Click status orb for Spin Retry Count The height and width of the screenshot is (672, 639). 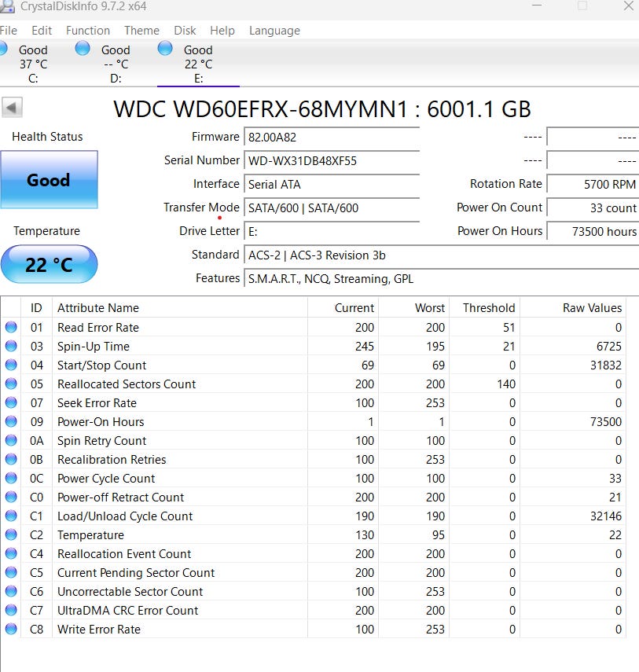(11, 441)
